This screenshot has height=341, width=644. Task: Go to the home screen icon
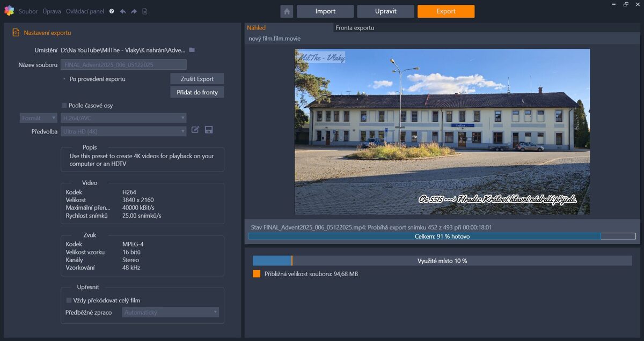pyautogui.click(x=287, y=11)
